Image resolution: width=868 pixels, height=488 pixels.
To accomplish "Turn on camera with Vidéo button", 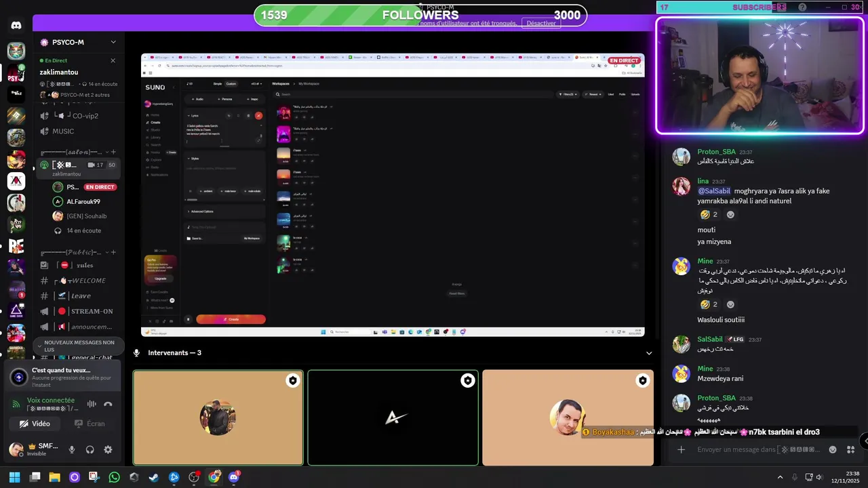I will coord(35,424).
